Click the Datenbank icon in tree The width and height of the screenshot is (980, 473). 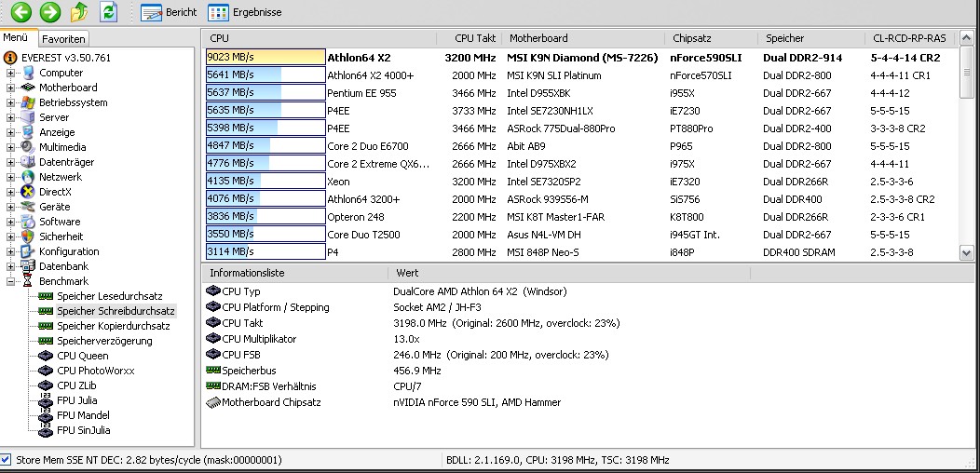tap(28, 266)
